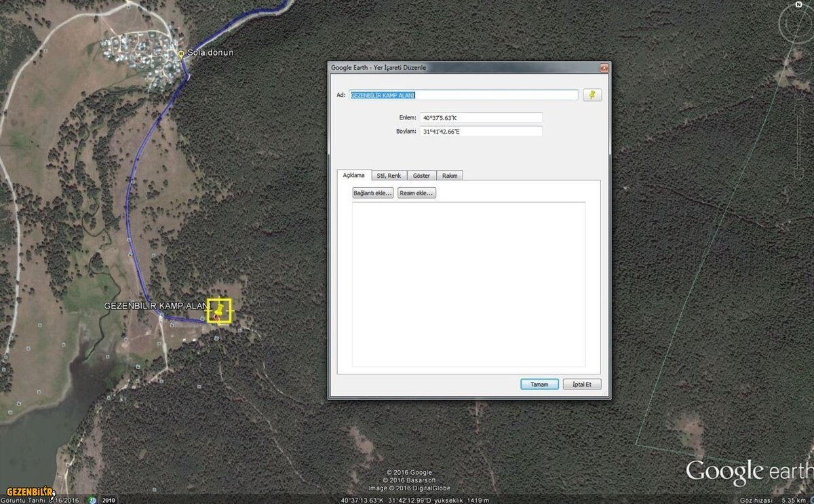
Task: Select the Açıklama tab
Action: pyautogui.click(x=354, y=175)
